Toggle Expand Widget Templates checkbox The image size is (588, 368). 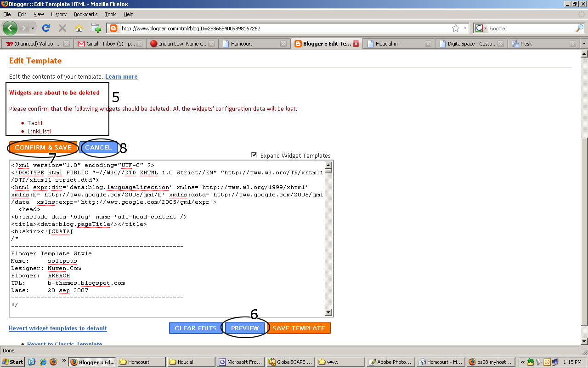(254, 155)
